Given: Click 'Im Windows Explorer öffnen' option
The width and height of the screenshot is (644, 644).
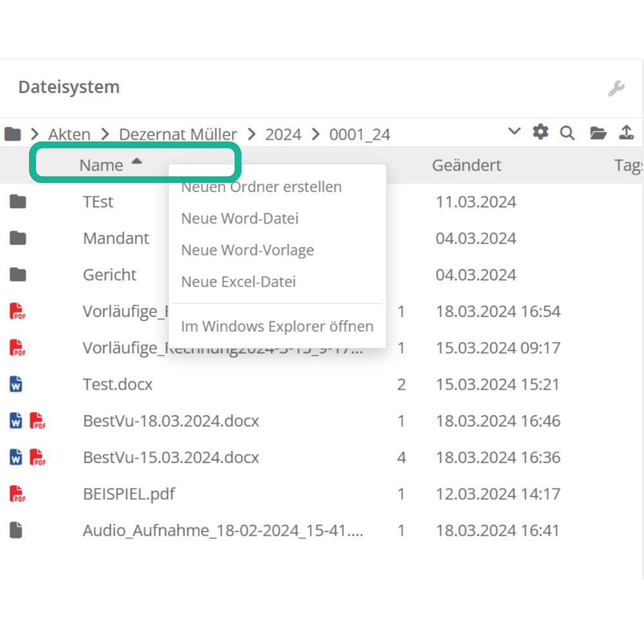Looking at the screenshot, I should 277,326.
